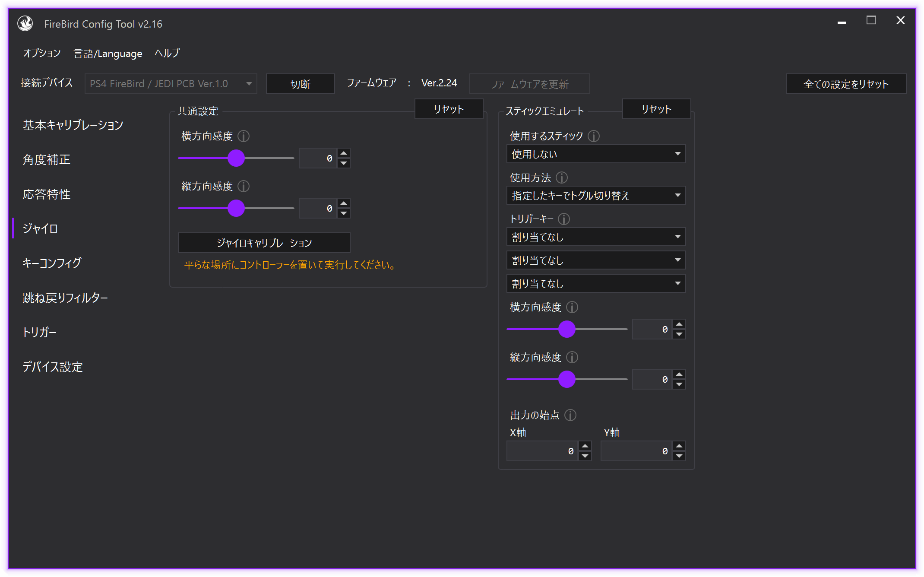Open the first トリガーキー assignment dropdown
This screenshot has height=577, width=924.
click(596, 237)
